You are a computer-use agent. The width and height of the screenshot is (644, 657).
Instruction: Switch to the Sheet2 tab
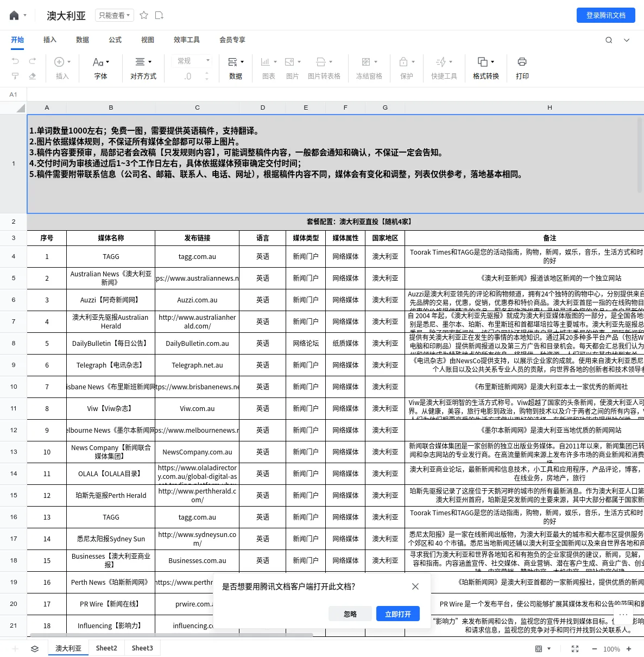coord(106,648)
